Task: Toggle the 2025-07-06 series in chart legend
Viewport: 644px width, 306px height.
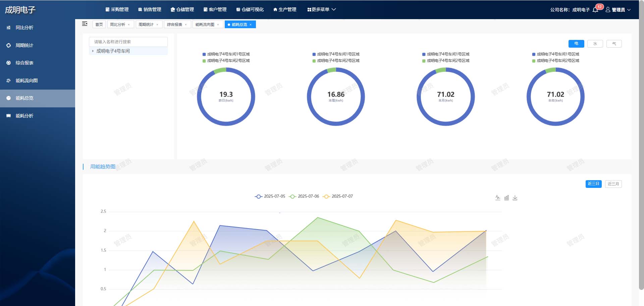Action: [305, 196]
